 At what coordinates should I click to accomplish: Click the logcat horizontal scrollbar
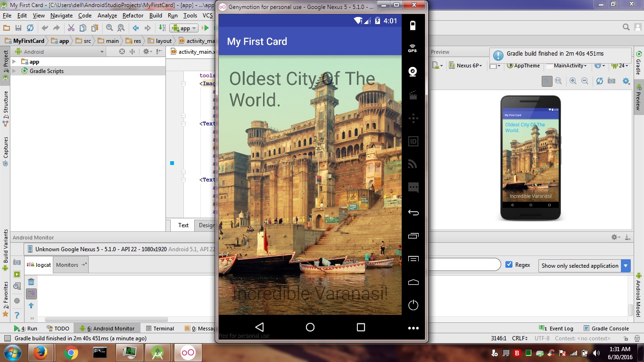[106, 320]
